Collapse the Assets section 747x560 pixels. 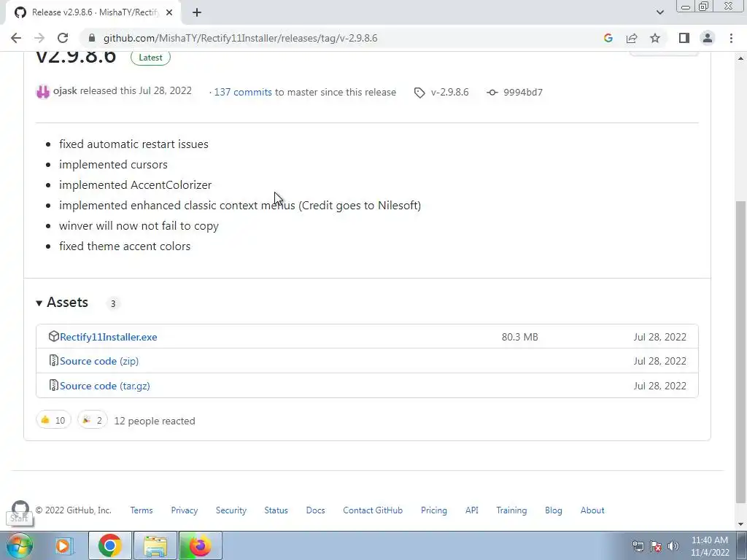pyautogui.click(x=63, y=303)
